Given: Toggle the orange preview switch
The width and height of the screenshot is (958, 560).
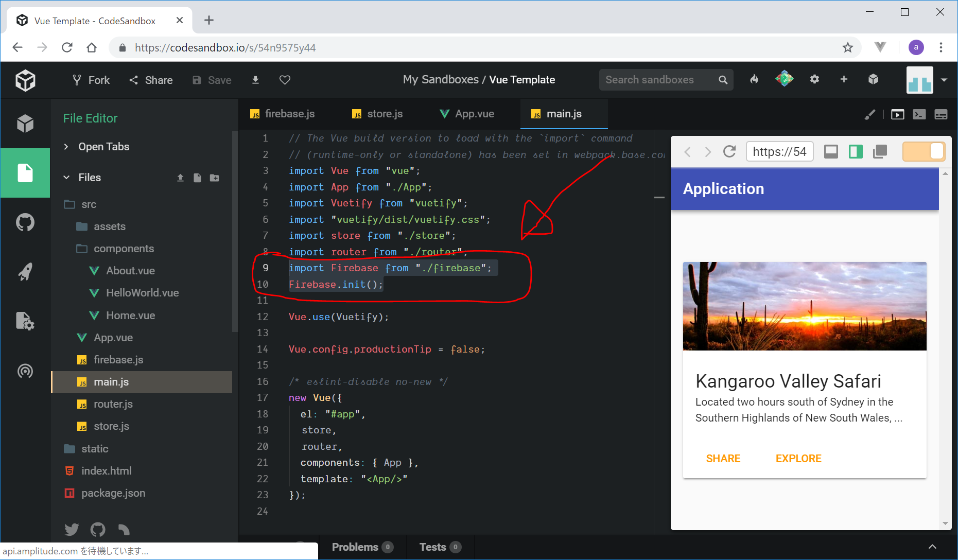Looking at the screenshot, I should click(x=924, y=152).
